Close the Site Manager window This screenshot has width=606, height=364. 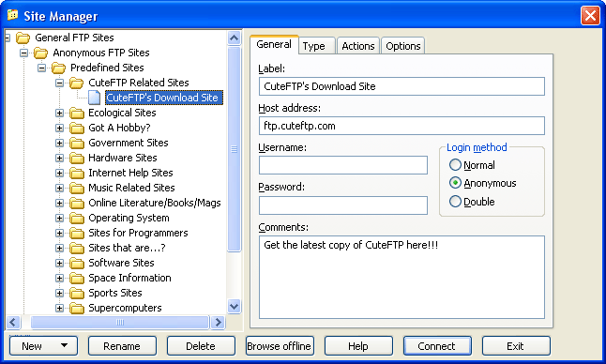[590, 16]
